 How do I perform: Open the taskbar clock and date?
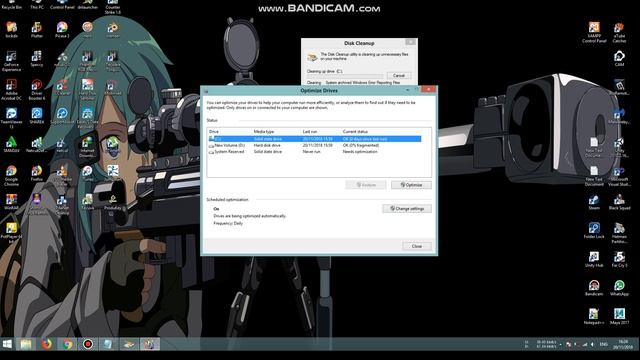(x=623, y=344)
